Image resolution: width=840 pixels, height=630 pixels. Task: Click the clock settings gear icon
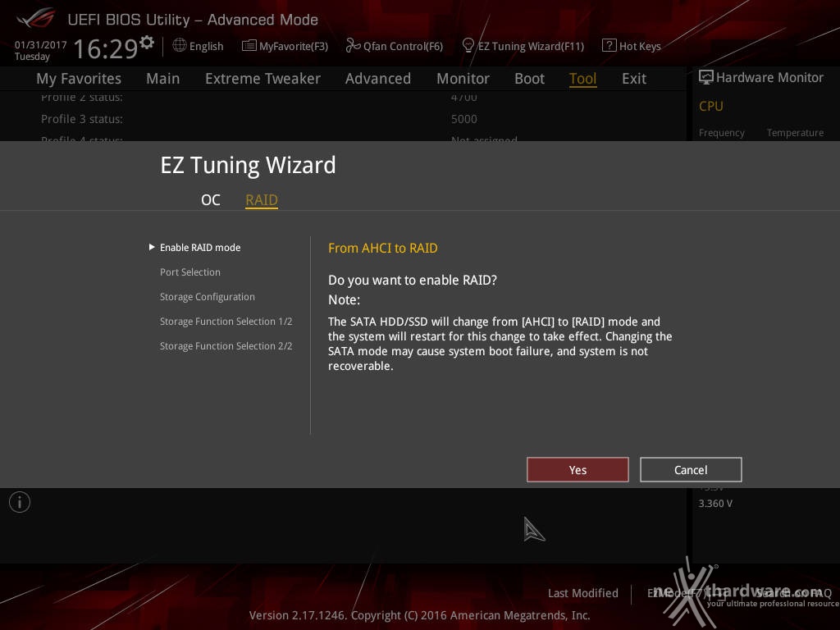click(x=146, y=43)
